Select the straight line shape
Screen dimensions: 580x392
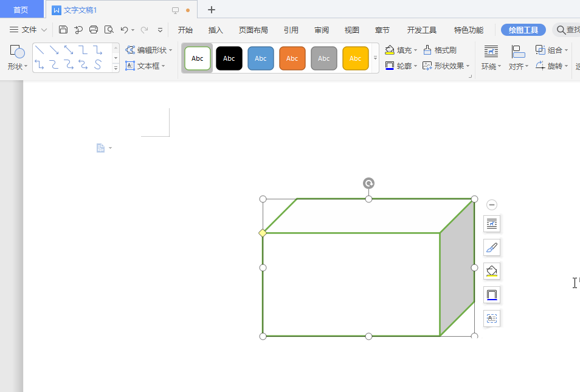(40, 50)
